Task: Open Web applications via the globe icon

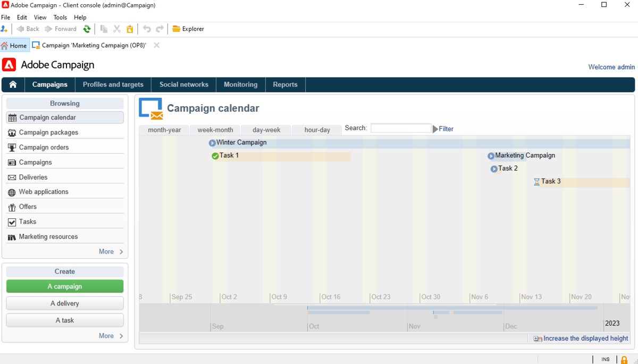Action: click(x=12, y=192)
